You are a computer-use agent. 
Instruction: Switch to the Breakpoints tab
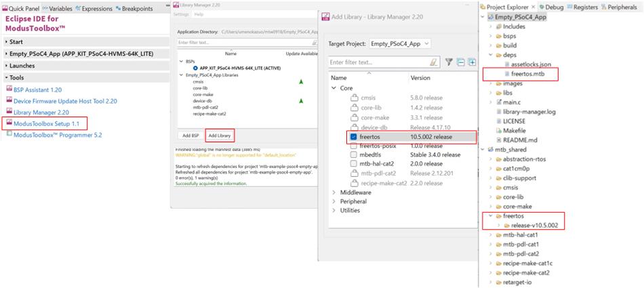134,8
